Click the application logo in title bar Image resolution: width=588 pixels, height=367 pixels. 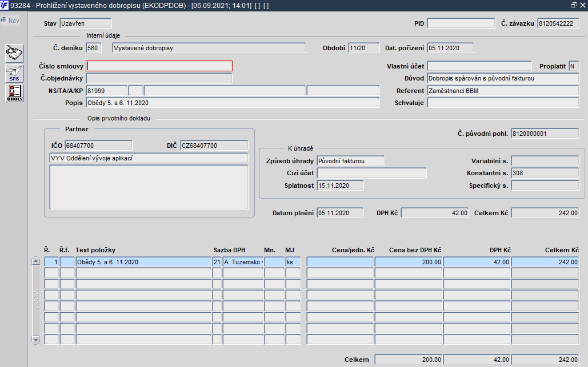(x=5, y=5)
